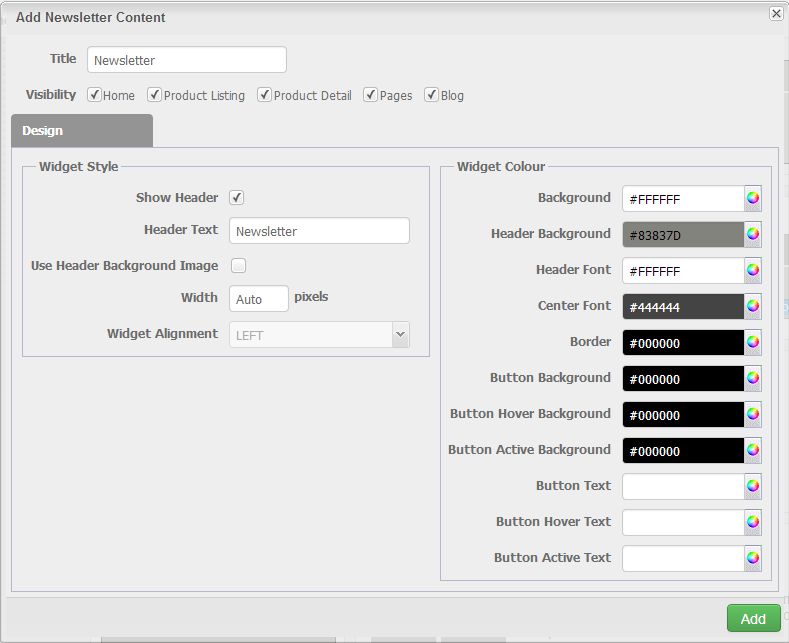Open color picker icon for Header Background
This screenshot has height=643, width=789.
(752, 234)
